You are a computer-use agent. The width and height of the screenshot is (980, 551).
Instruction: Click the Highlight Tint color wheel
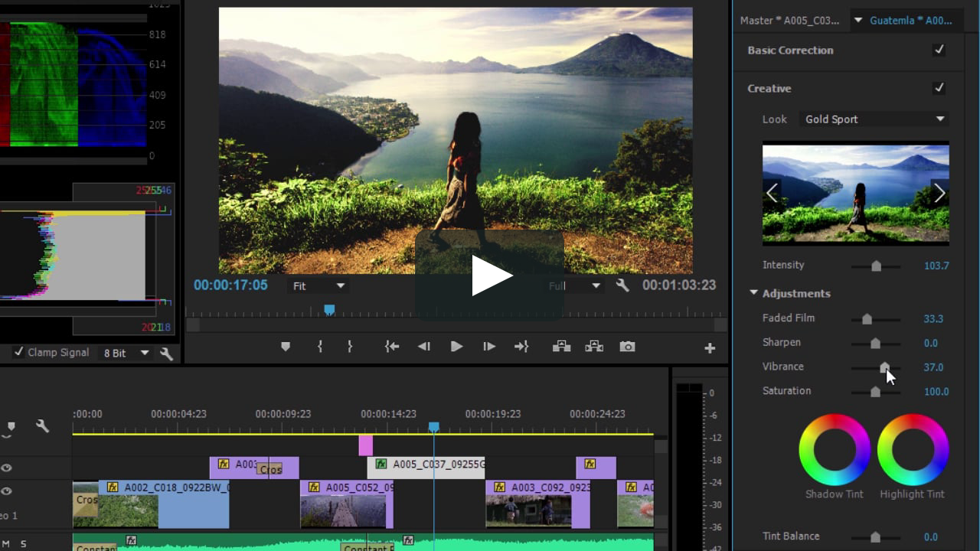click(x=913, y=449)
